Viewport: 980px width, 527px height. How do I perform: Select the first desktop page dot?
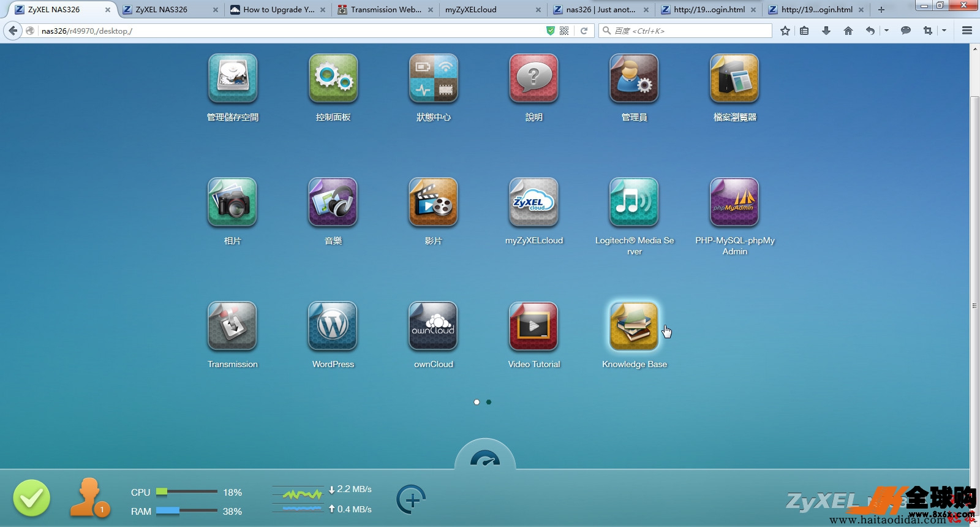point(477,402)
